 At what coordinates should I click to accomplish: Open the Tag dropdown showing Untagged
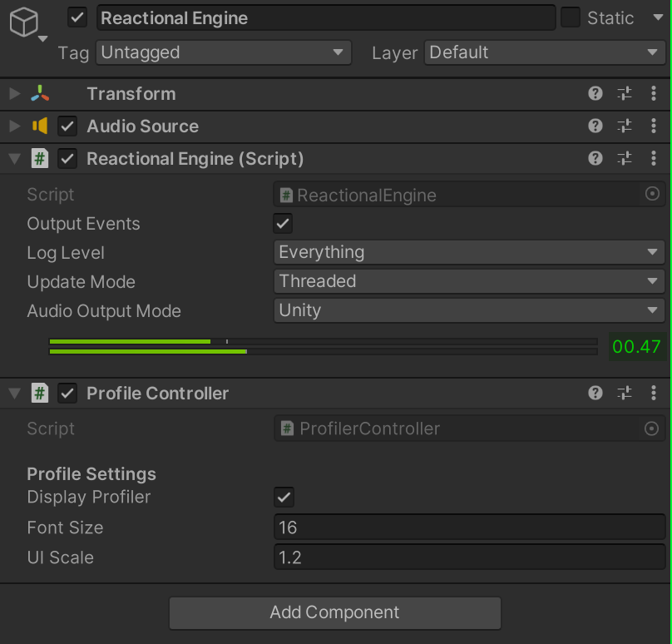click(x=223, y=52)
